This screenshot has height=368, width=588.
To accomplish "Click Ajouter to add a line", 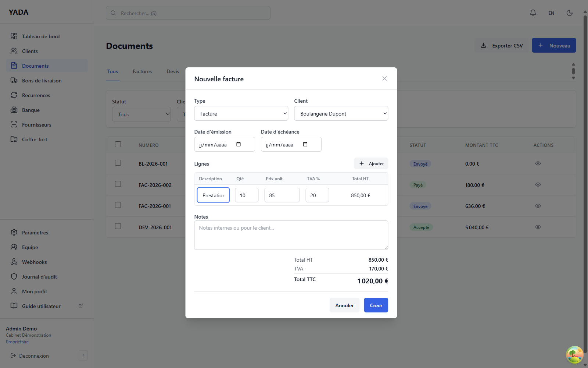I will (371, 164).
